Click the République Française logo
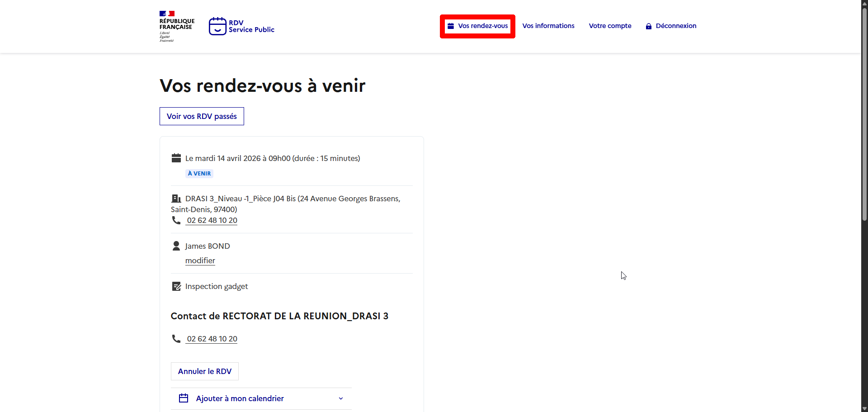 click(x=177, y=26)
